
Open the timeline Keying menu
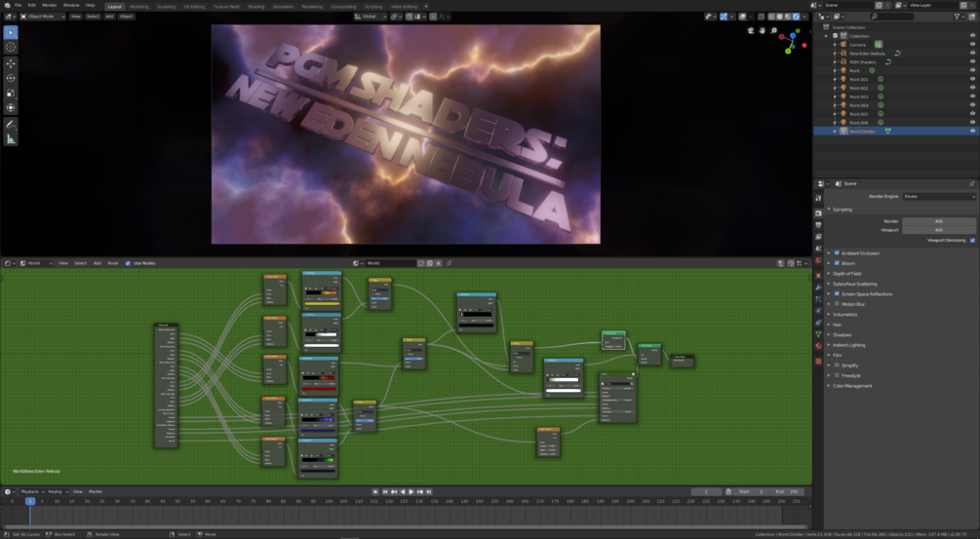(x=57, y=491)
